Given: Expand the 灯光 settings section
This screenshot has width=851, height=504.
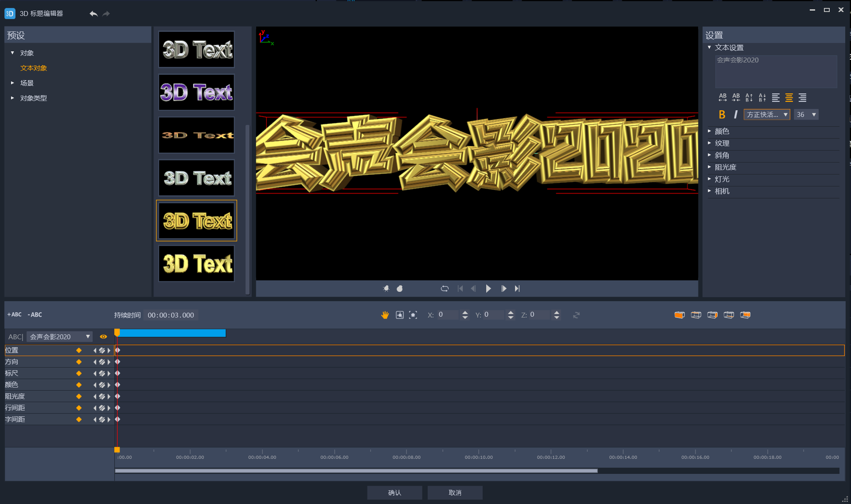Looking at the screenshot, I should [x=709, y=179].
